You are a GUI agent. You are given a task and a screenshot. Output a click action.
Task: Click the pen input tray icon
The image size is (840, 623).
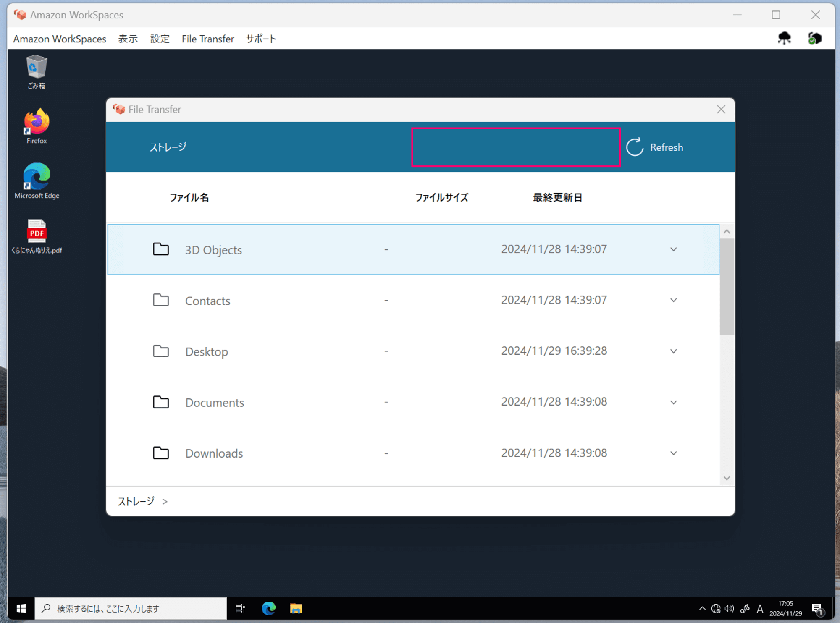point(745,608)
